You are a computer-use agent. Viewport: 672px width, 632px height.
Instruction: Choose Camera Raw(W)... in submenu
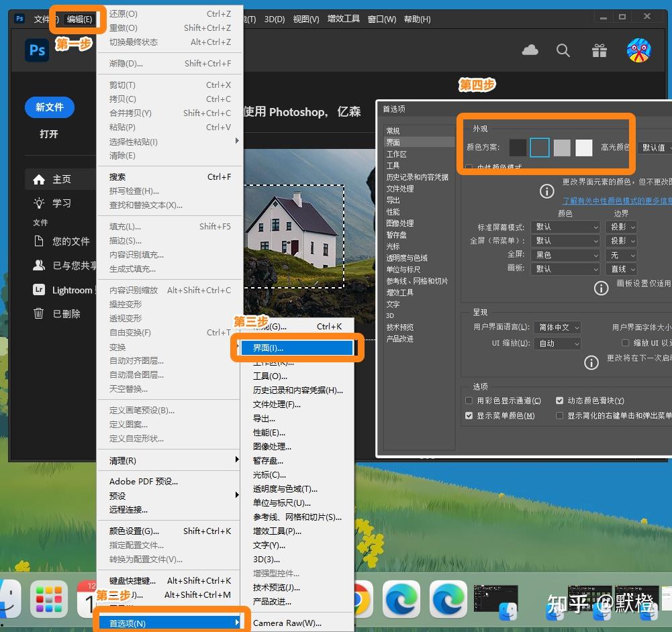[x=297, y=623]
